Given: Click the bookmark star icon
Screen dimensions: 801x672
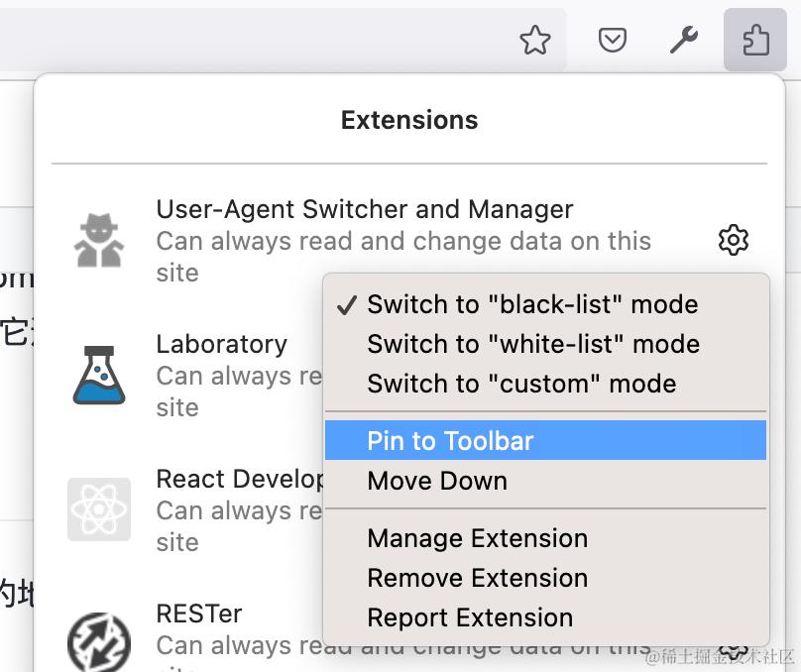Looking at the screenshot, I should pos(535,40).
